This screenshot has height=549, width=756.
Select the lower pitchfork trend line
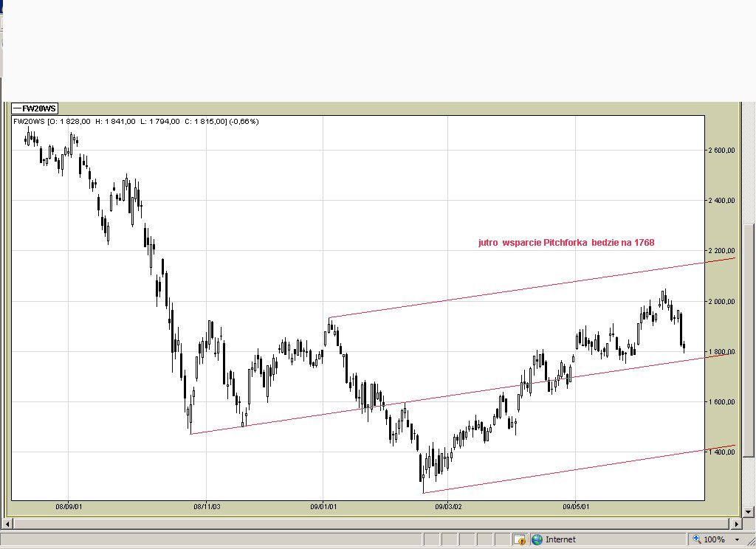click(579, 469)
